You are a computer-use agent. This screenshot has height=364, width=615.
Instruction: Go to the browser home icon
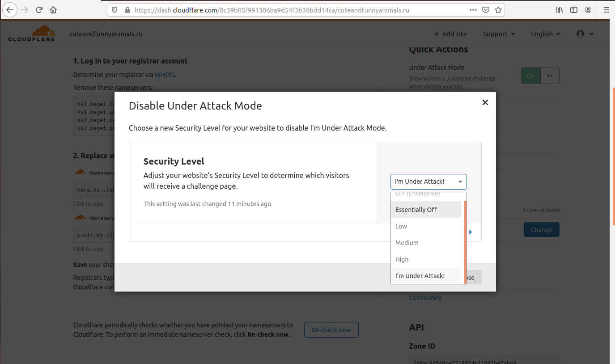coord(53,10)
